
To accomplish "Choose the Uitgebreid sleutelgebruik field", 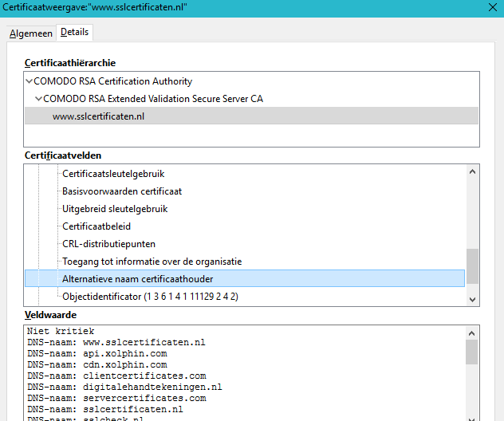I will point(115,209).
